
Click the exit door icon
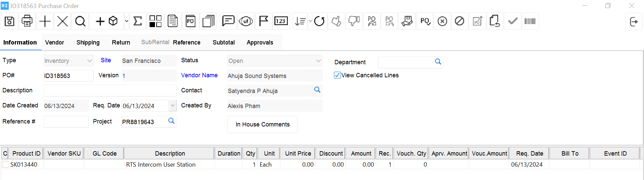coord(634,22)
